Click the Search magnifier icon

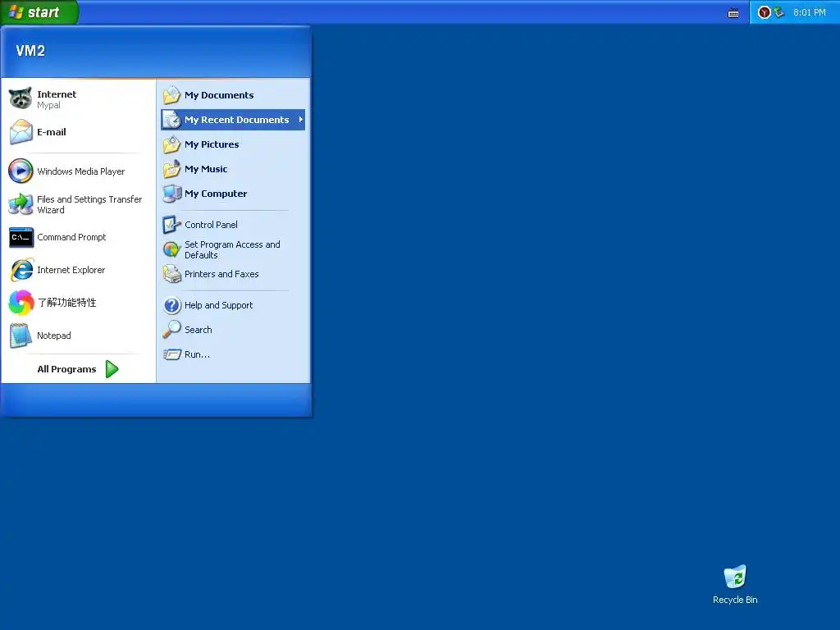pos(172,330)
